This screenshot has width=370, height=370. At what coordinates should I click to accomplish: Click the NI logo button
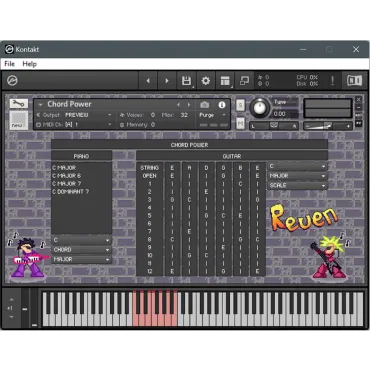[x=354, y=80]
